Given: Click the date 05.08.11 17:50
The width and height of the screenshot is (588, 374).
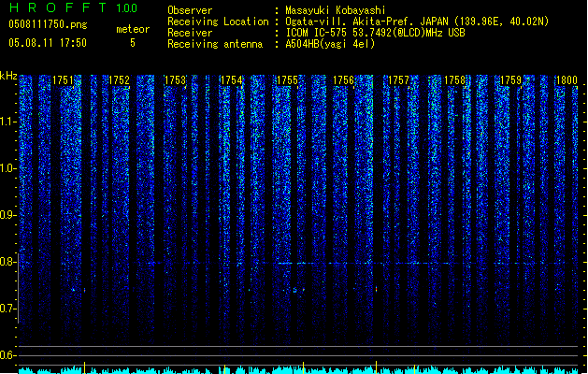Looking at the screenshot, I should 48,43.
